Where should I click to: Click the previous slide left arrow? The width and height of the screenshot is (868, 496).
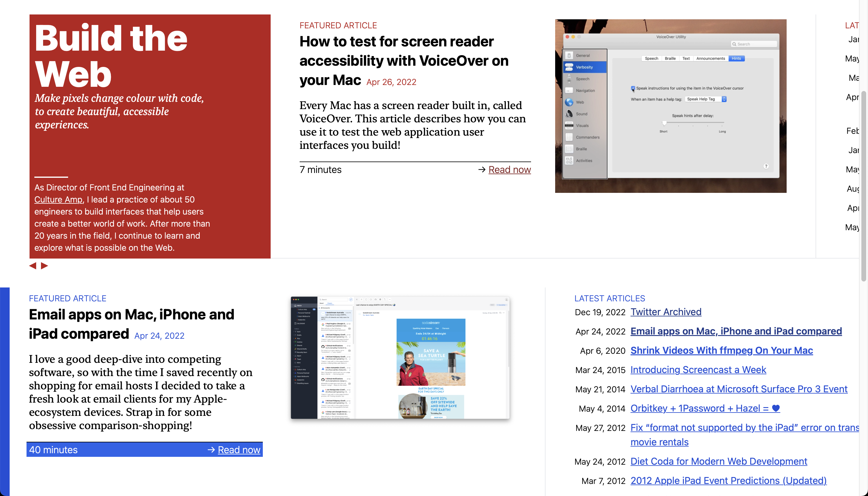(x=33, y=266)
